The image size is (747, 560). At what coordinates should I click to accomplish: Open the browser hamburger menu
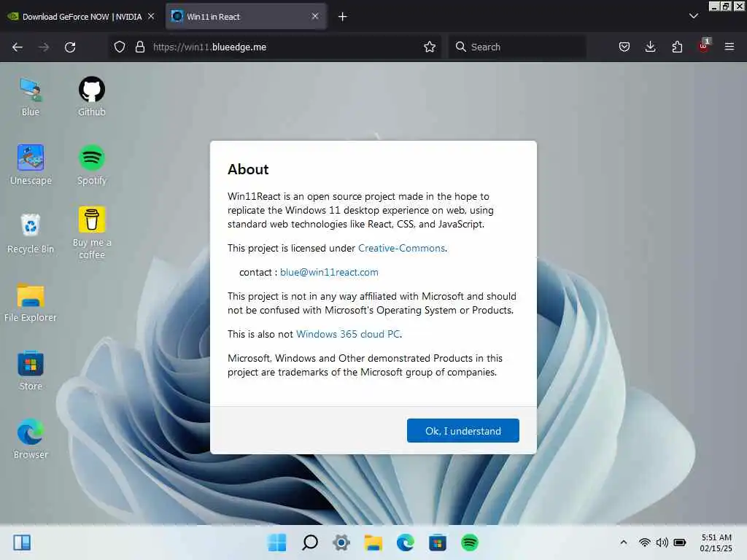pos(729,47)
